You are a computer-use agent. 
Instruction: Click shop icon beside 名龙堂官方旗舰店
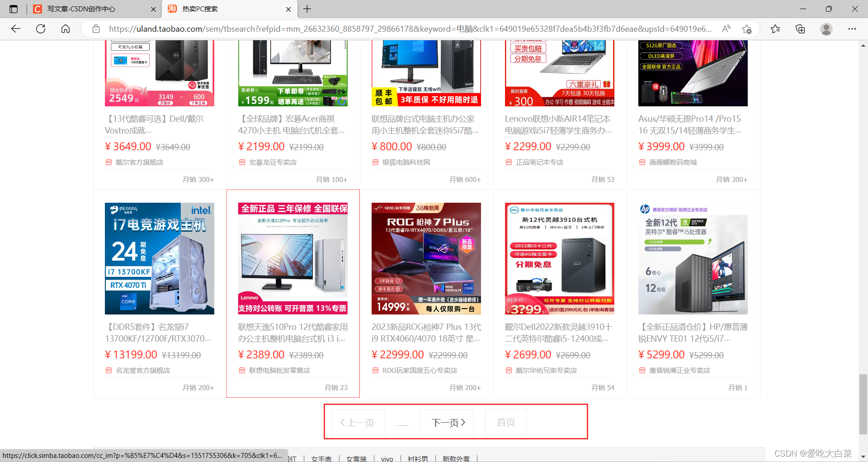click(x=108, y=370)
